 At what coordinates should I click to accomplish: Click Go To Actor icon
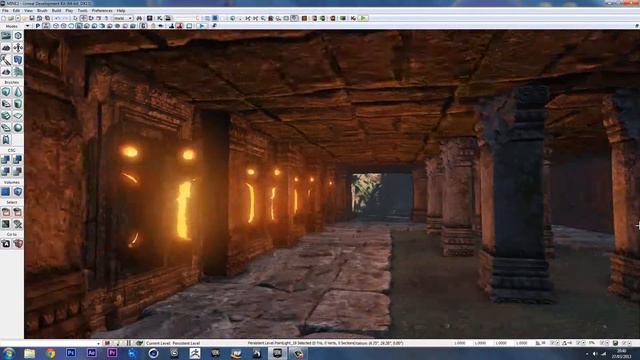6,244
